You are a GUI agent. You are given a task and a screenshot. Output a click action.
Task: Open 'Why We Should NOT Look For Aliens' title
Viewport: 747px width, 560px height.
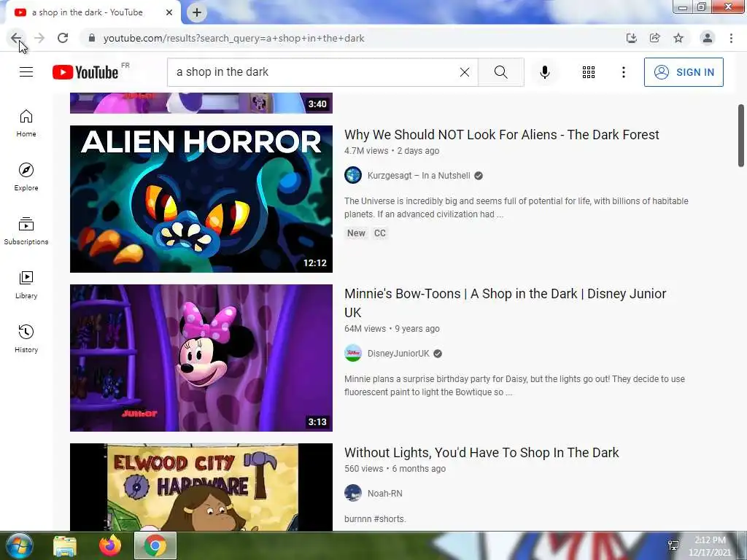502,135
